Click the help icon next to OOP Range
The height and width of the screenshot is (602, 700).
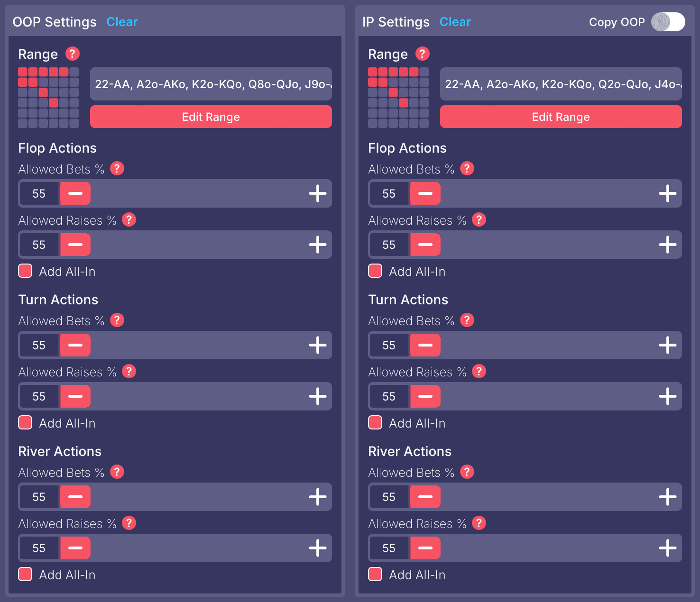pos(72,54)
